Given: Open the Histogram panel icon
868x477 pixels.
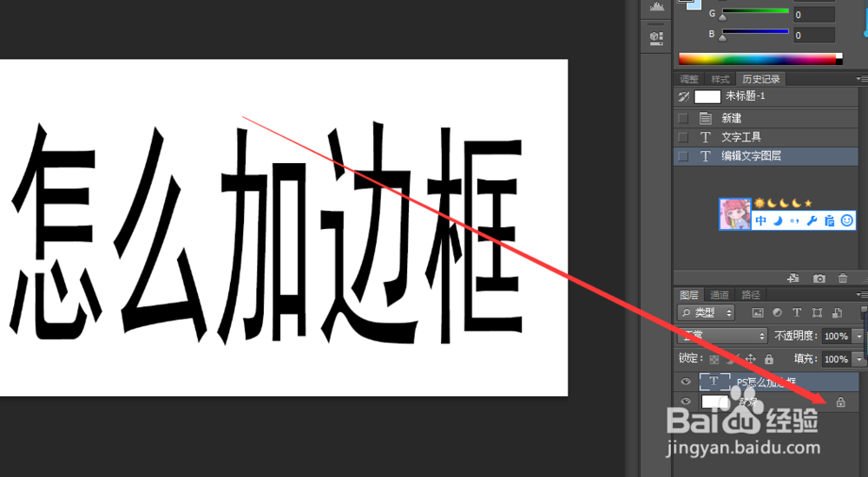Looking at the screenshot, I should coord(656,7).
